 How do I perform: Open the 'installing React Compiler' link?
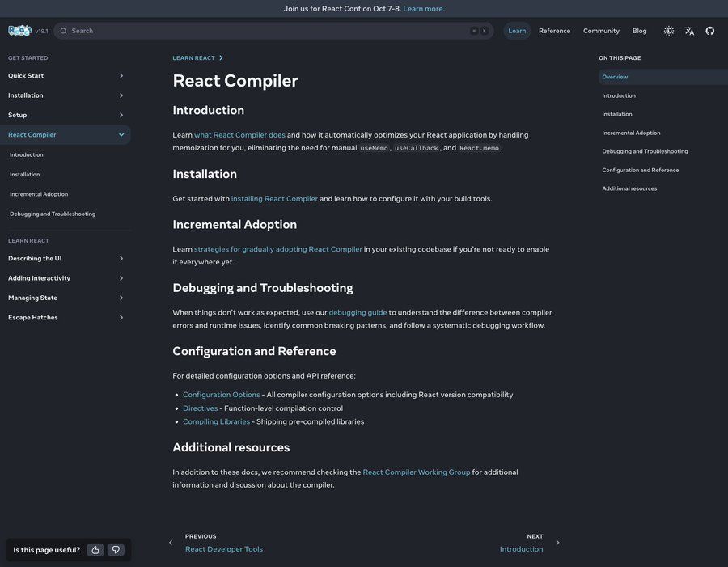pyautogui.click(x=274, y=198)
